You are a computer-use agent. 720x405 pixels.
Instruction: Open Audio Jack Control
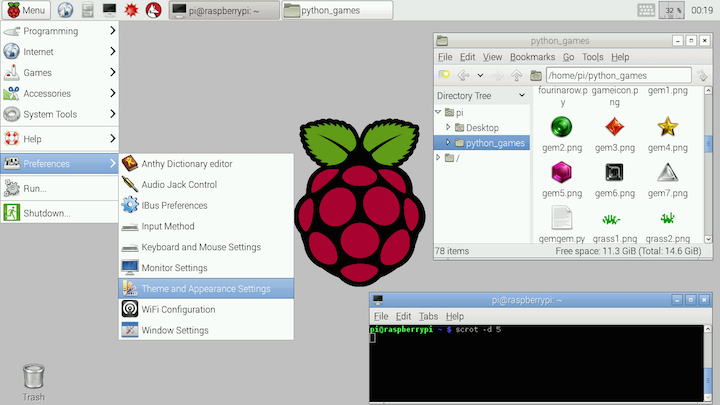click(206, 184)
